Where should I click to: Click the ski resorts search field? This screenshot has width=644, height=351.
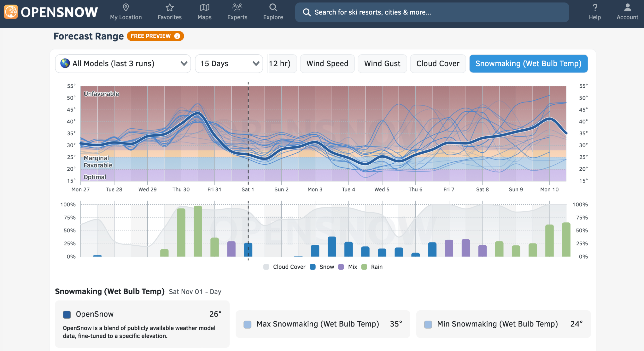click(432, 12)
